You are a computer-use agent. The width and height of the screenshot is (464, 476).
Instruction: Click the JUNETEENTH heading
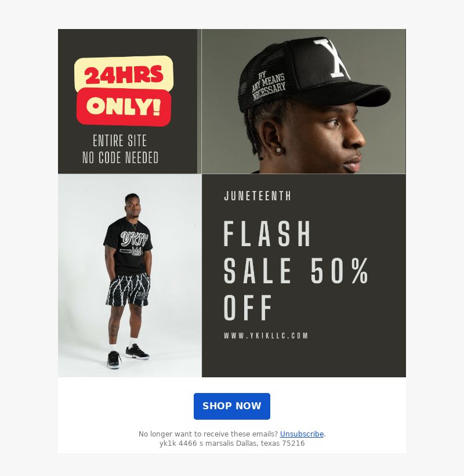[258, 196]
